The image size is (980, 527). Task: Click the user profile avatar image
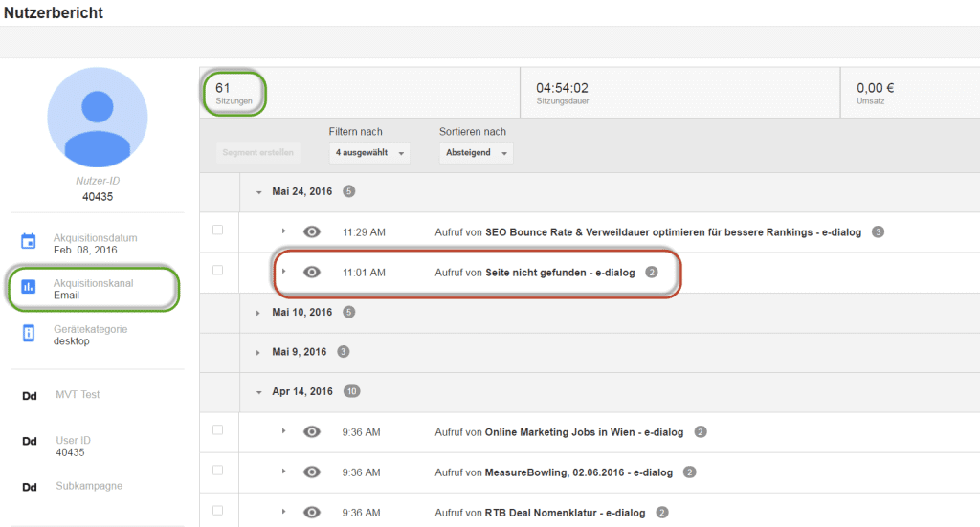(x=97, y=117)
